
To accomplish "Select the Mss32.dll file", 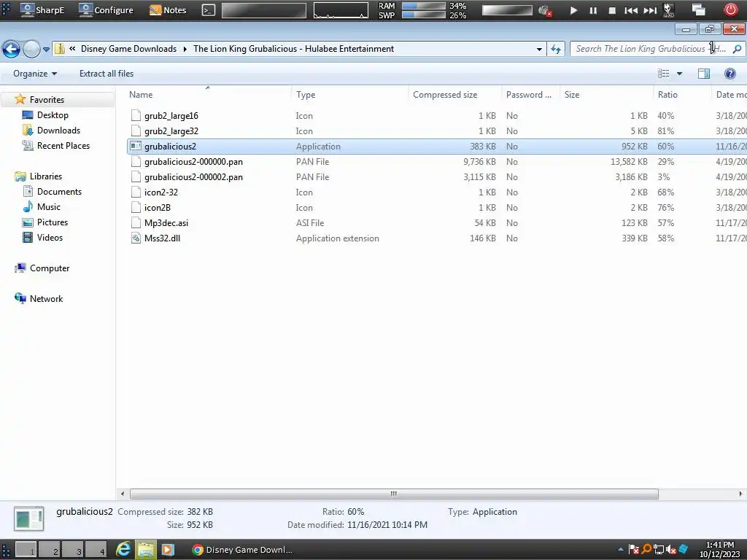I will 162,238.
